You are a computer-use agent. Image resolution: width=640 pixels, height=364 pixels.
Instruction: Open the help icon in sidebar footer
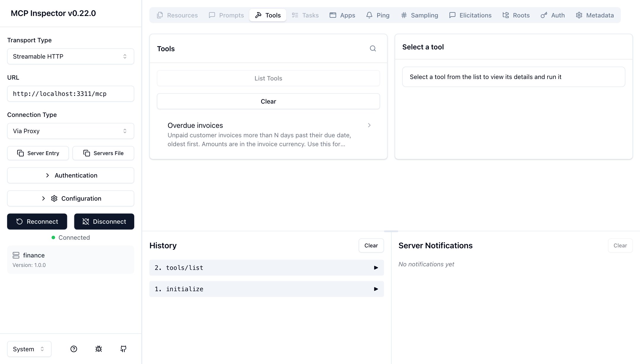pyautogui.click(x=74, y=349)
